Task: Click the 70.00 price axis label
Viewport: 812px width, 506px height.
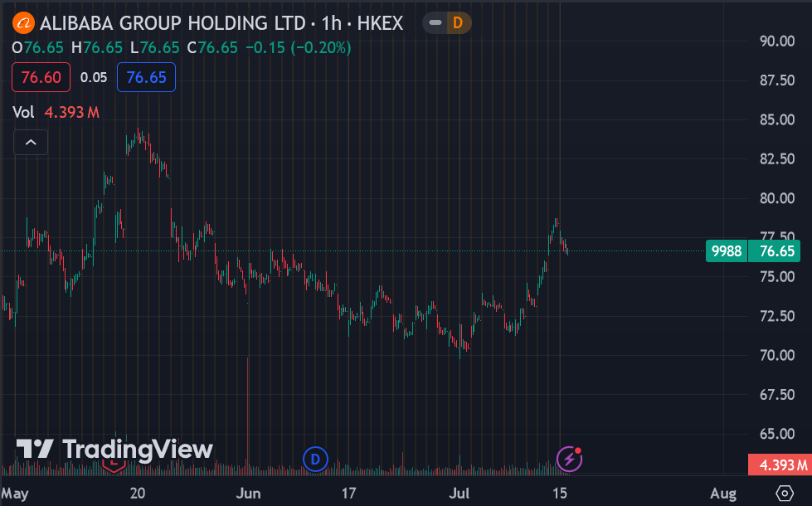Action: tap(777, 355)
